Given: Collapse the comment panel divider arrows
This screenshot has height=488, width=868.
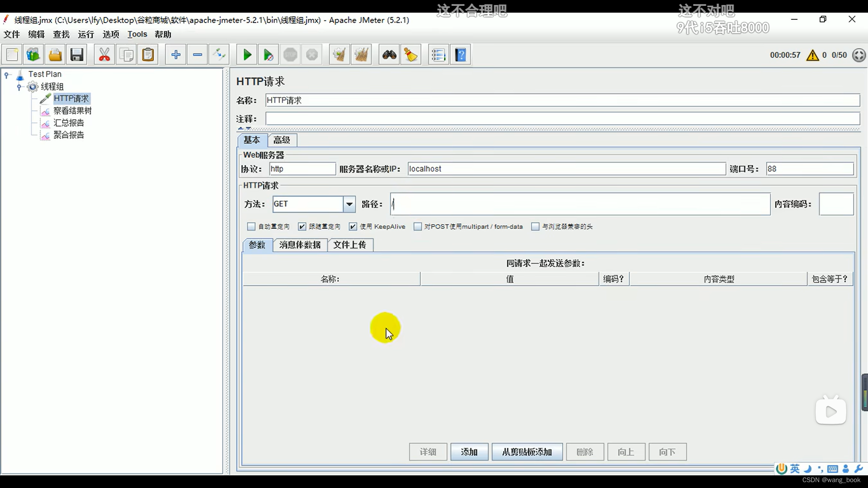Looking at the screenshot, I should 245,128.
